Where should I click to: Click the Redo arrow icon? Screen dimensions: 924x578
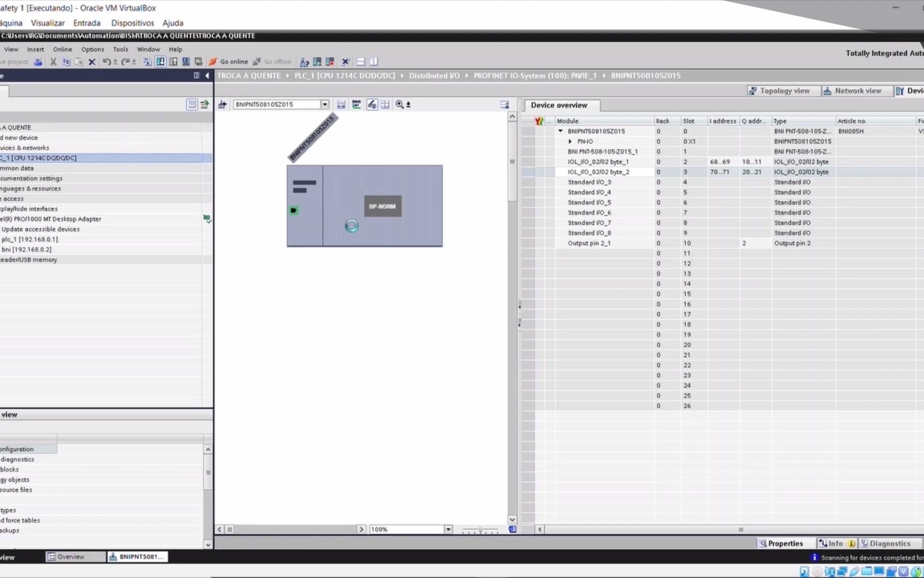tap(126, 62)
